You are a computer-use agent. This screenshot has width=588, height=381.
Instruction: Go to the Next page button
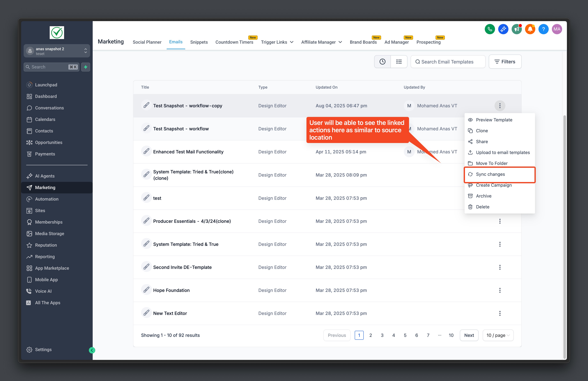(469, 335)
